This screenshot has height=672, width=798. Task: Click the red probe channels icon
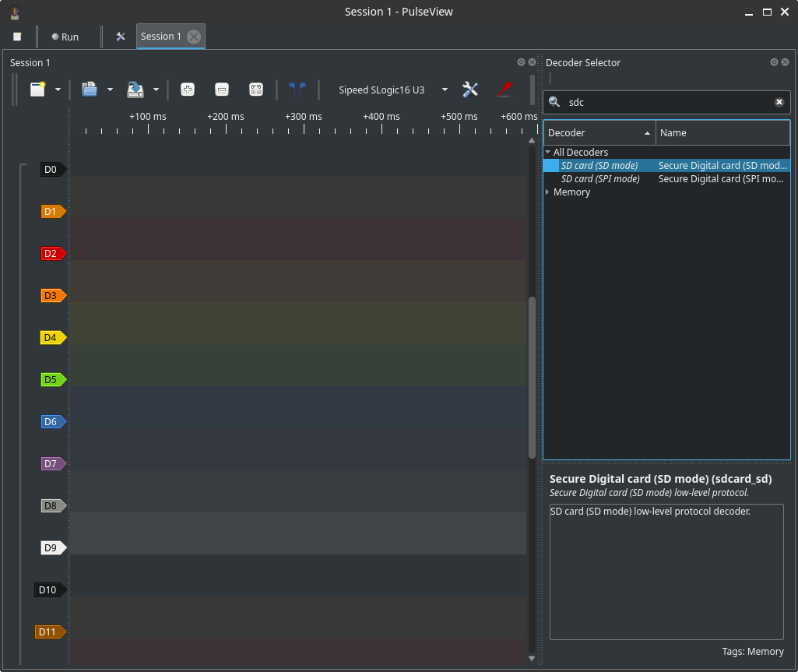(504, 90)
